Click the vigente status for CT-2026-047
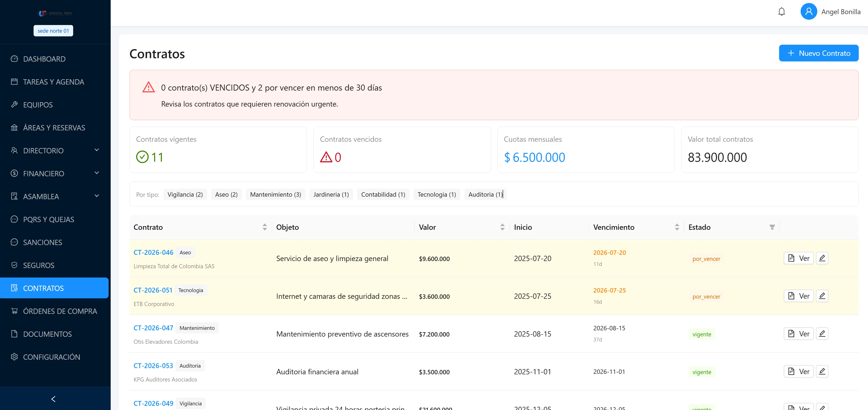The width and height of the screenshot is (868, 410). point(702,334)
